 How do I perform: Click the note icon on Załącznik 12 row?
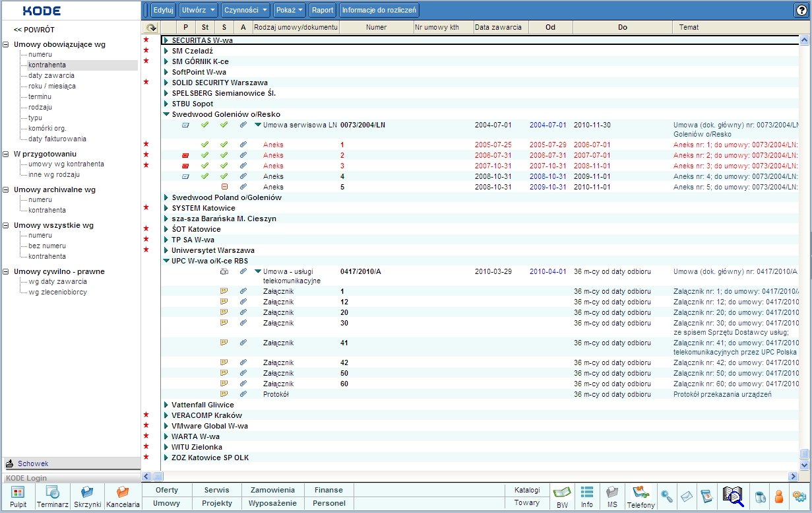(x=224, y=302)
